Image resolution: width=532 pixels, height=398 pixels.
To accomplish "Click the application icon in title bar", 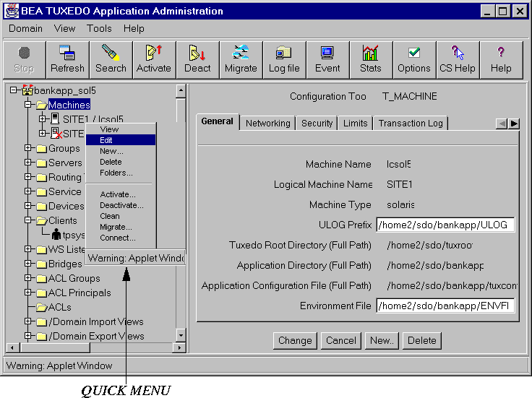I will coord(11,11).
